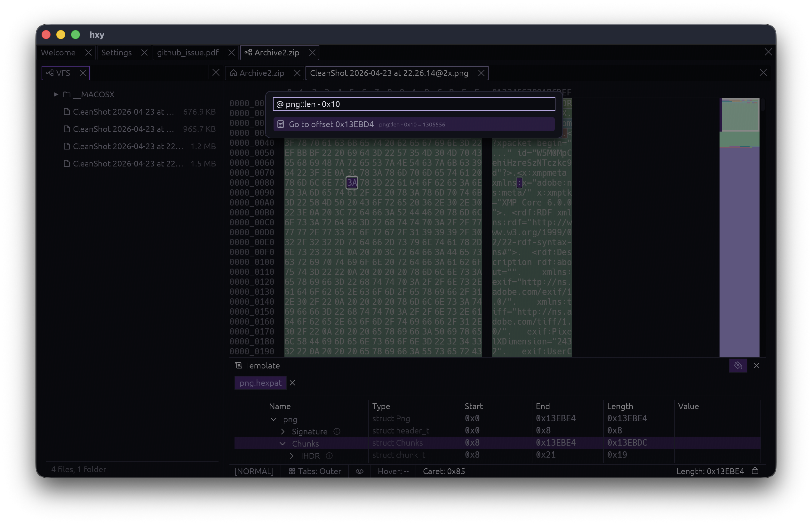Click the home icon on the inner Archive2.zip tab
This screenshot has width=812, height=525.
coord(233,73)
